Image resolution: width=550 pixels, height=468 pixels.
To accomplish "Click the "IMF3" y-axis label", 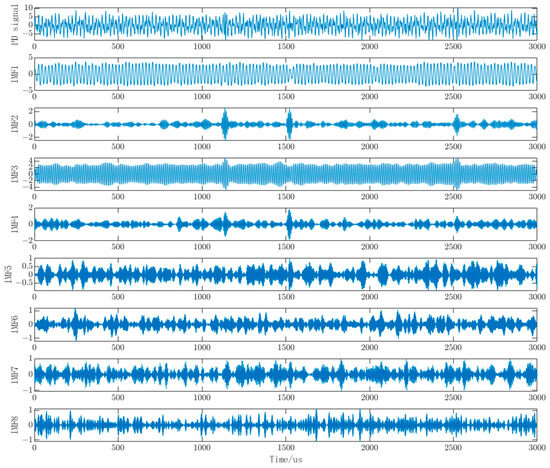I will click(x=15, y=174).
